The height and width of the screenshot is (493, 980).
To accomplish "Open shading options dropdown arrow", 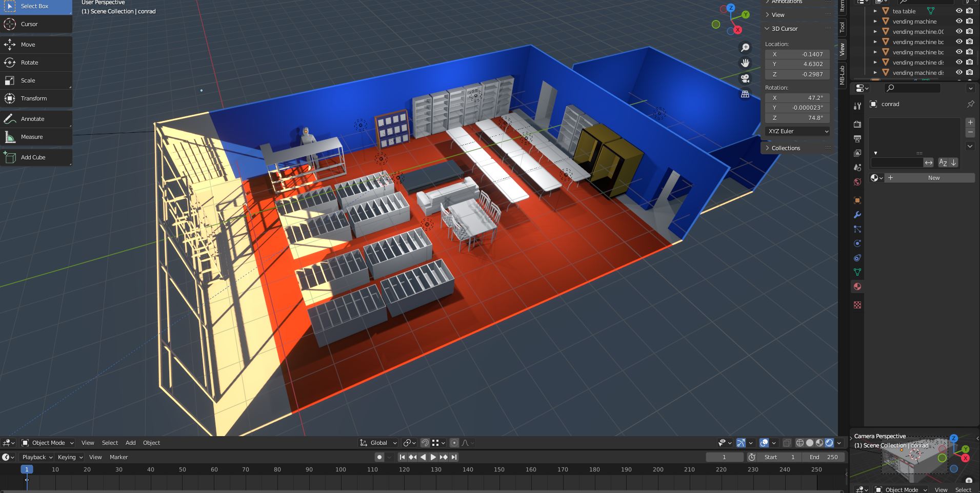I will tap(839, 443).
